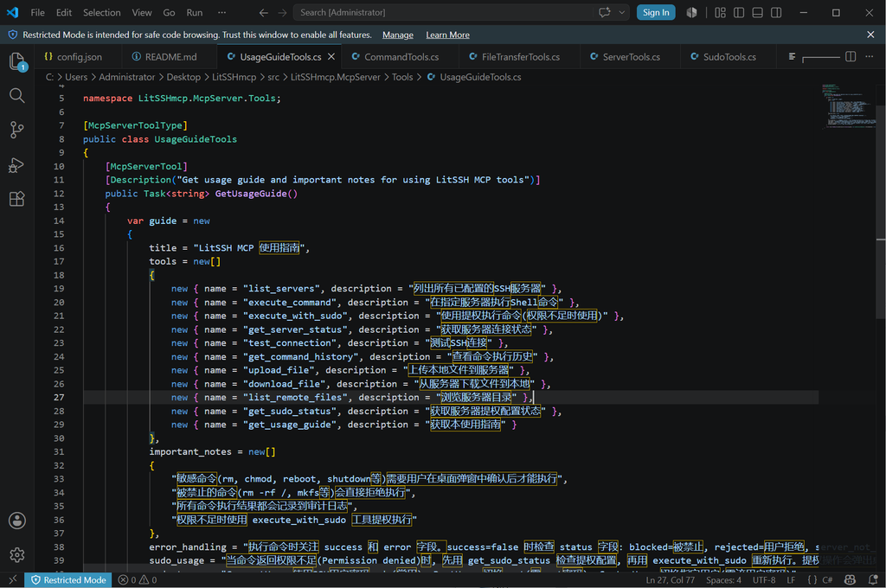Open the Extensions view
The width and height of the screenshot is (886, 588).
coord(17,199)
